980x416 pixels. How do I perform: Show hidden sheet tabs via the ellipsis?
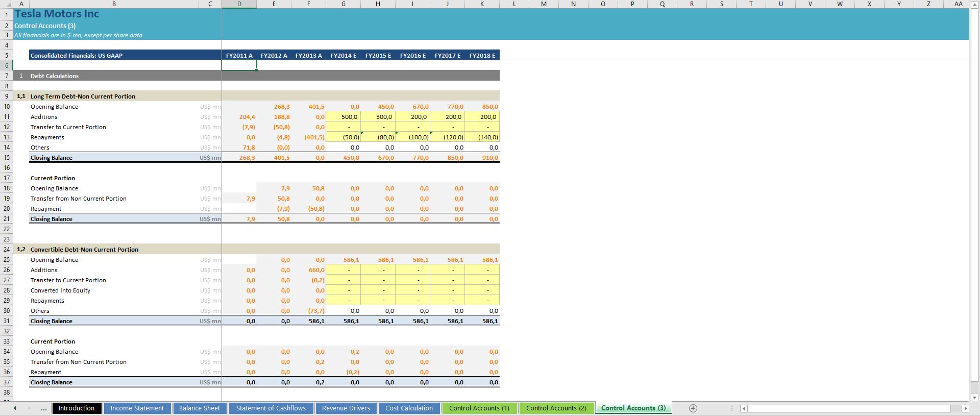tap(43, 408)
